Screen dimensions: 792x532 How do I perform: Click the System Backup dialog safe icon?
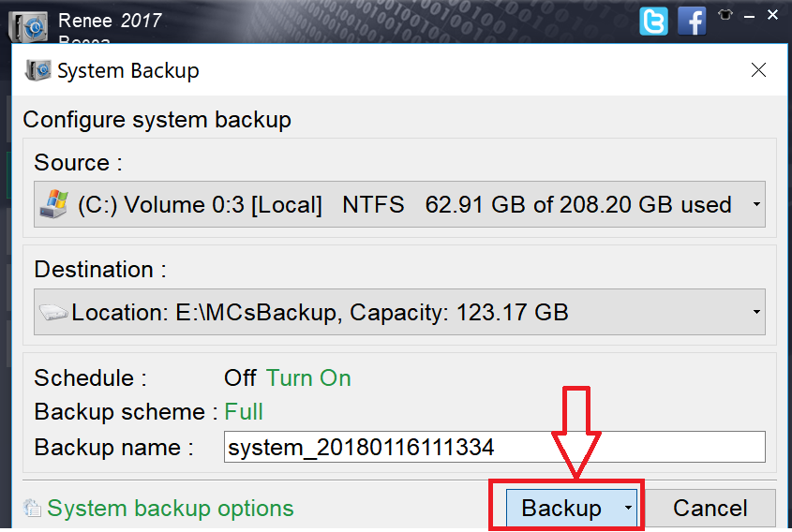click(x=37, y=70)
